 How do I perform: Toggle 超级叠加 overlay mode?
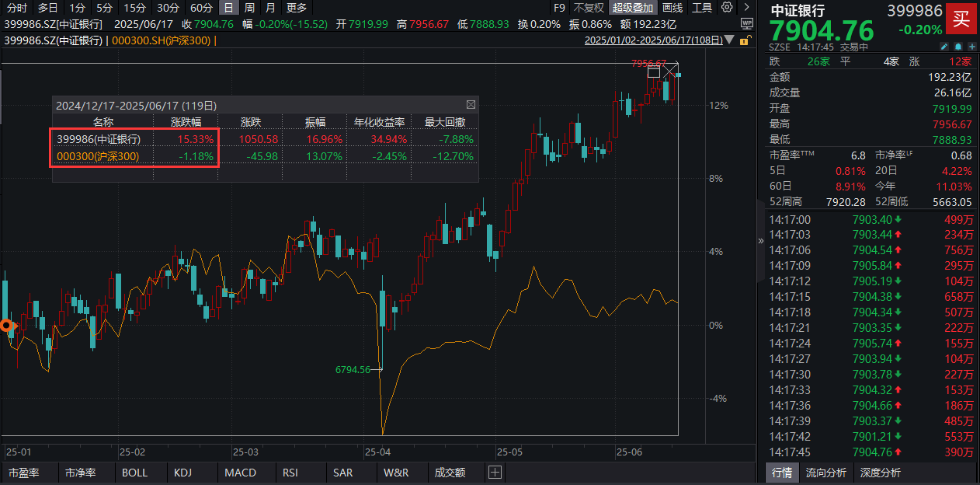pos(633,7)
